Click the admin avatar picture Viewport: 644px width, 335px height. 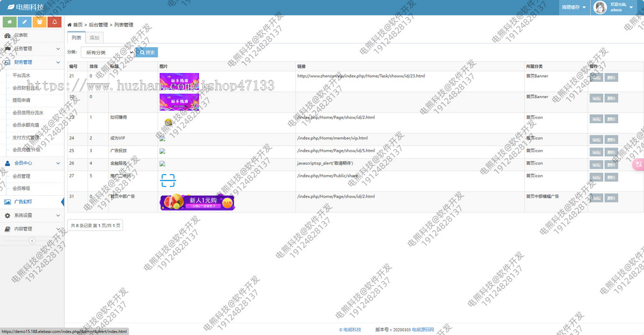(600, 8)
